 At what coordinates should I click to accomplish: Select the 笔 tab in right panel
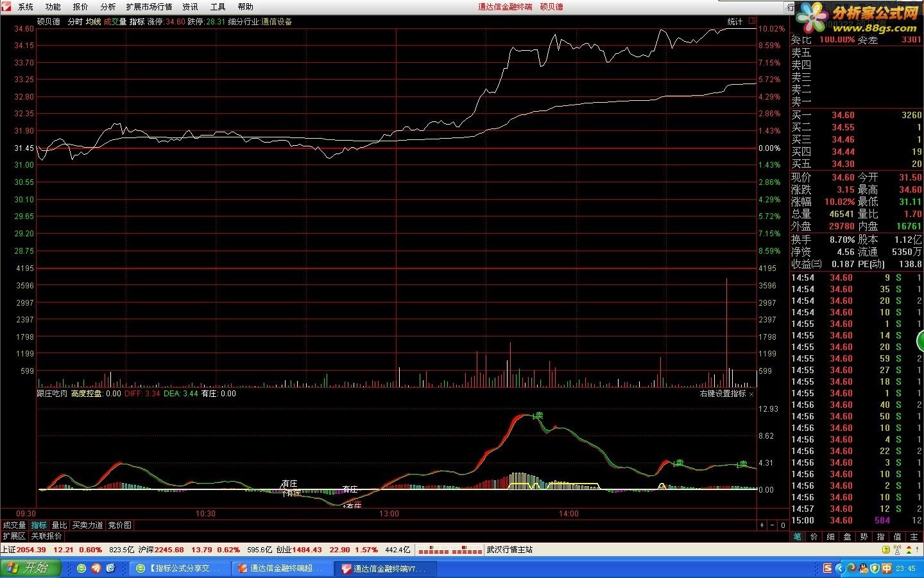coord(798,537)
